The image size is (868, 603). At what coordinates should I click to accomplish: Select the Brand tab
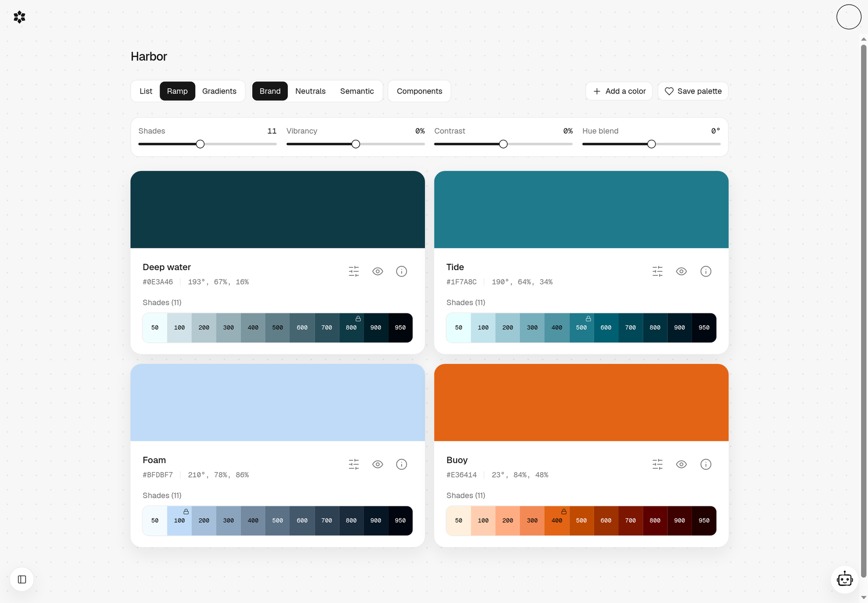[x=270, y=91]
